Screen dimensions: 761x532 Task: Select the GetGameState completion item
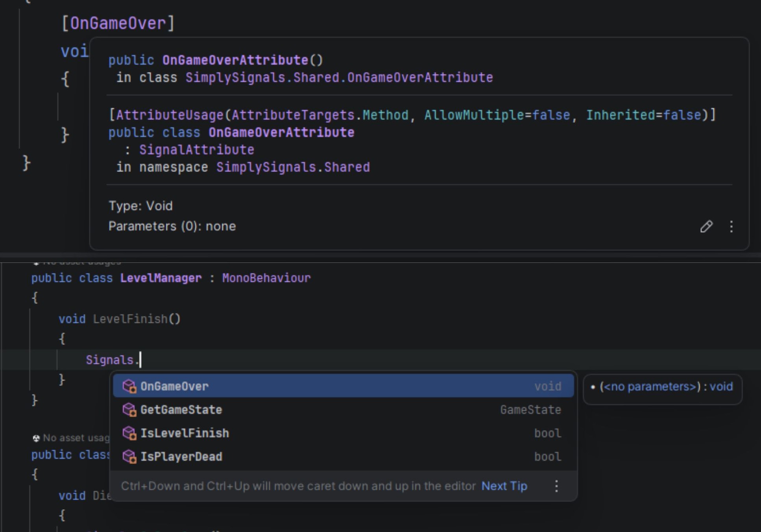point(343,410)
